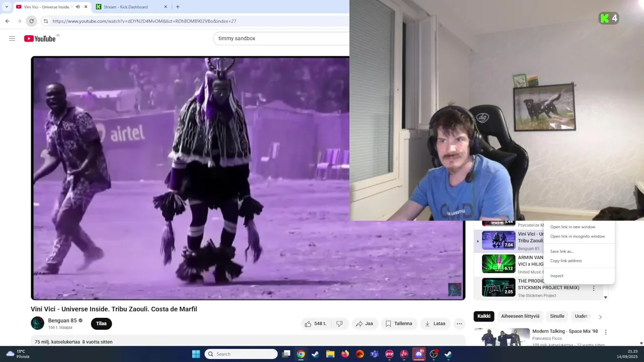
Task: Click The Stickmen Project channel text
Action: click(537, 296)
